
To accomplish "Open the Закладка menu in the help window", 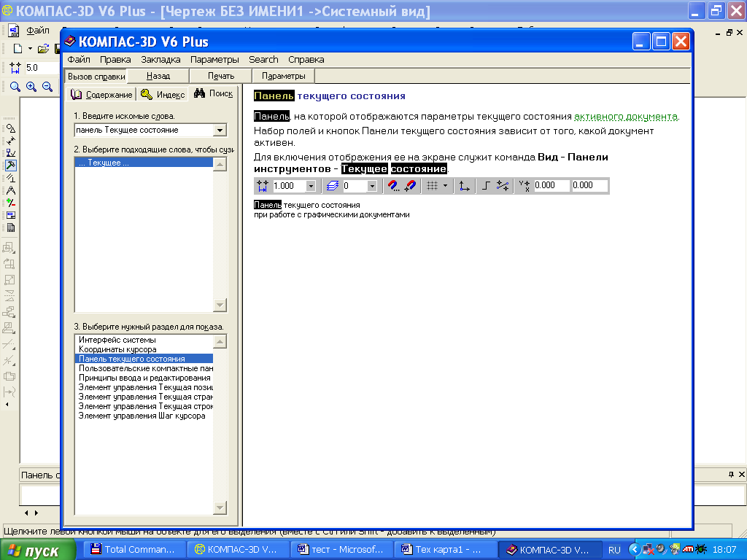I will click(160, 60).
